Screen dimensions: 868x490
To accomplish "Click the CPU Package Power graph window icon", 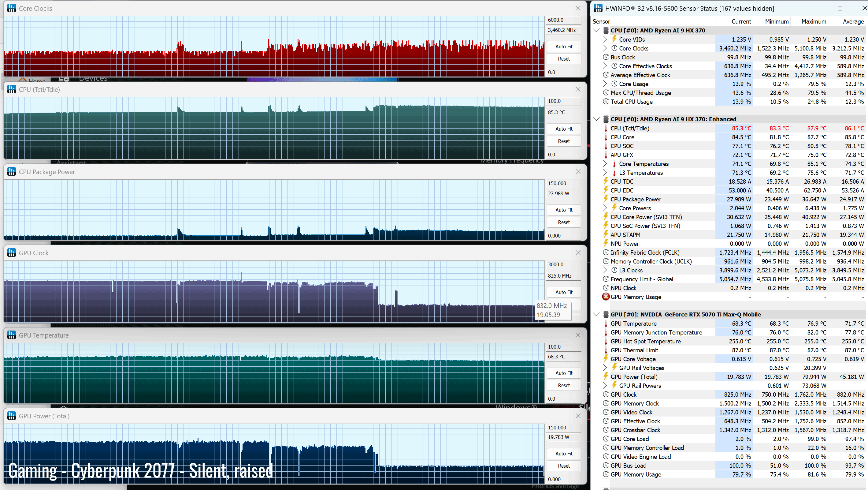I will pyautogui.click(x=11, y=172).
